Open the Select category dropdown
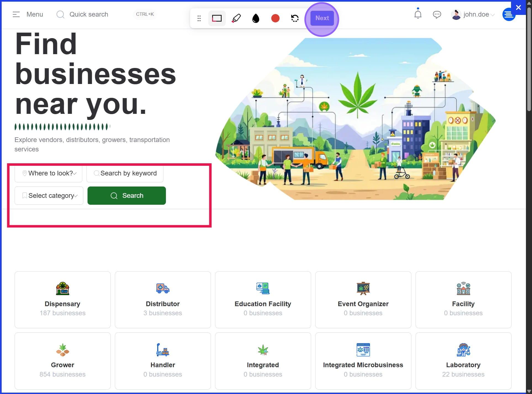Screen dimensions: 532x394 49,196
